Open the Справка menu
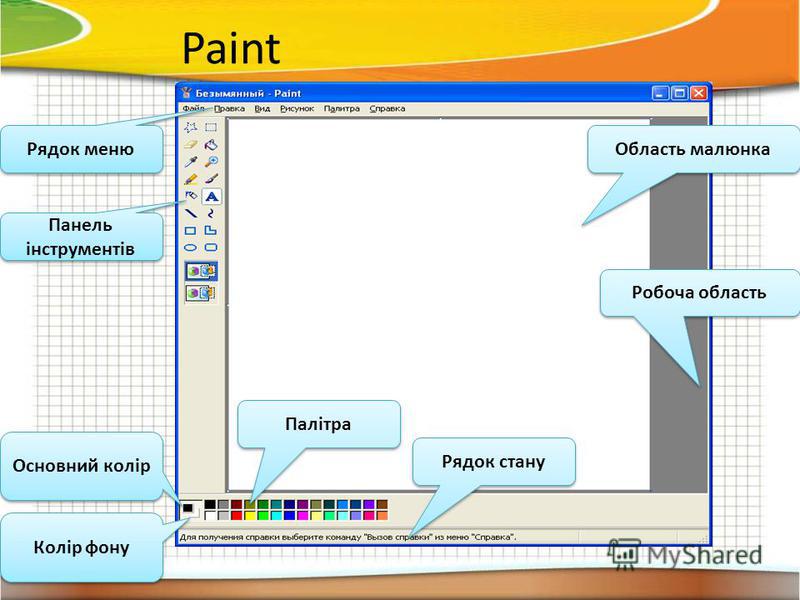This screenshot has height=600, width=800. point(387,109)
